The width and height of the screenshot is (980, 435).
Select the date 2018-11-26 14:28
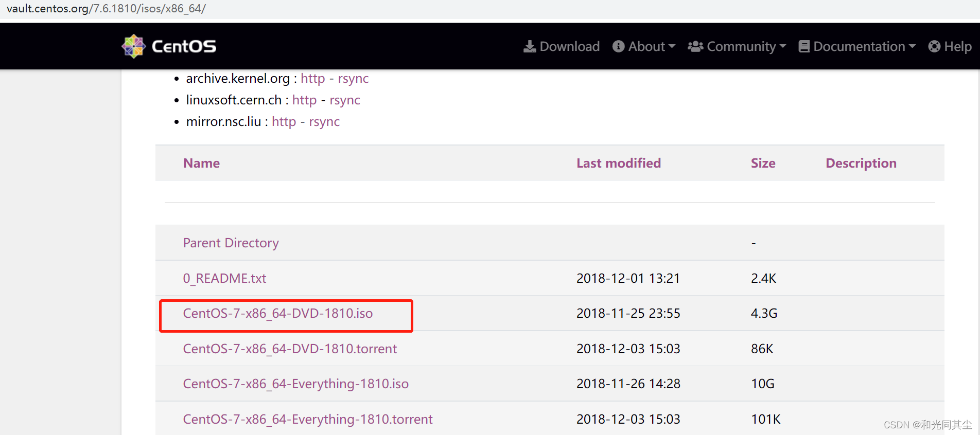pyautogui.click(x=628, y=384)
